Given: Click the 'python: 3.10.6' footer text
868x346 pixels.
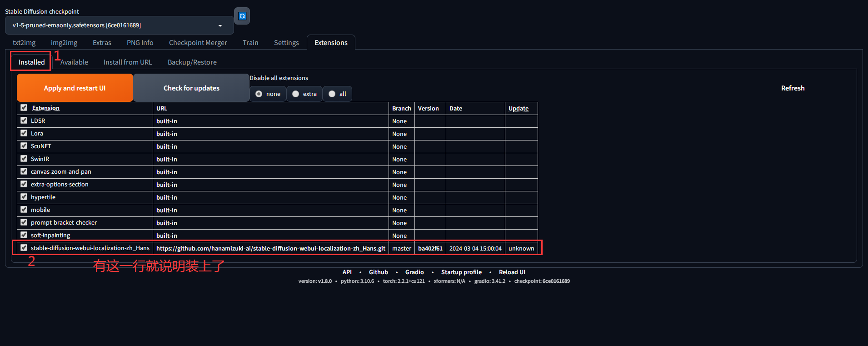Looking at the screenshot, I should pyautogui.click(x=357, y=281).
